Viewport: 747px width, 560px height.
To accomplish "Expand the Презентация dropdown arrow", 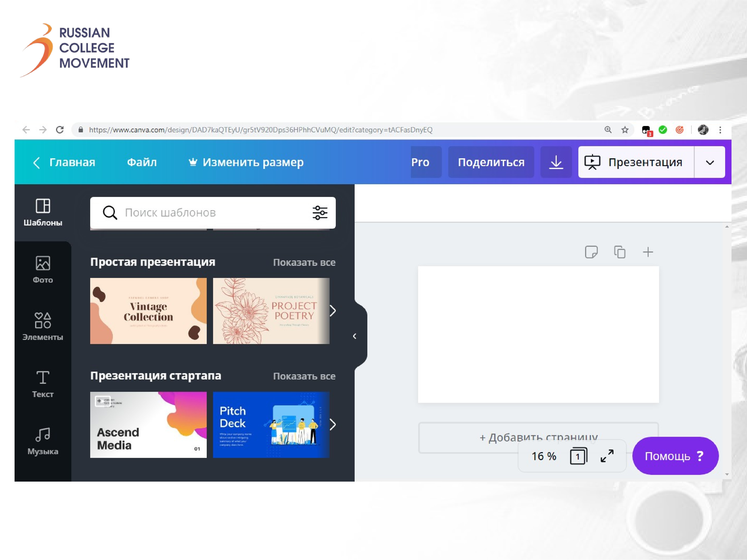I will click(710, 162).
